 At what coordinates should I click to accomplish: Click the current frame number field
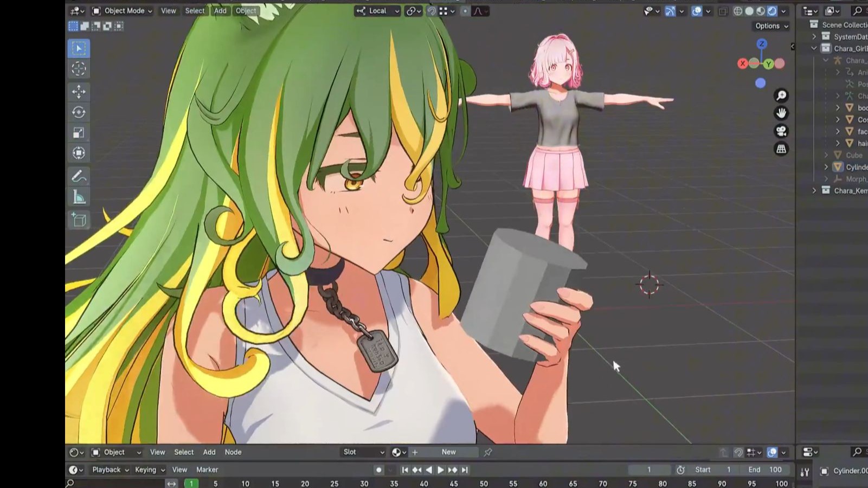point(648,470)
